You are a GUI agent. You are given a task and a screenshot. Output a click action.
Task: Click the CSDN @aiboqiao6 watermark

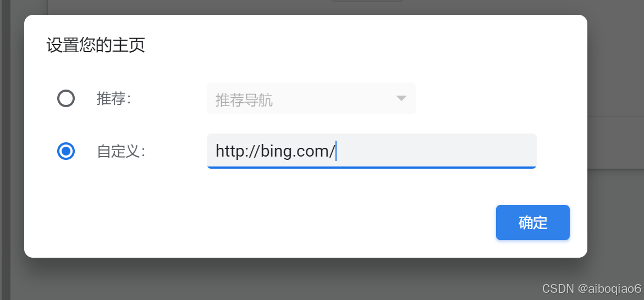tap(591, 288)
